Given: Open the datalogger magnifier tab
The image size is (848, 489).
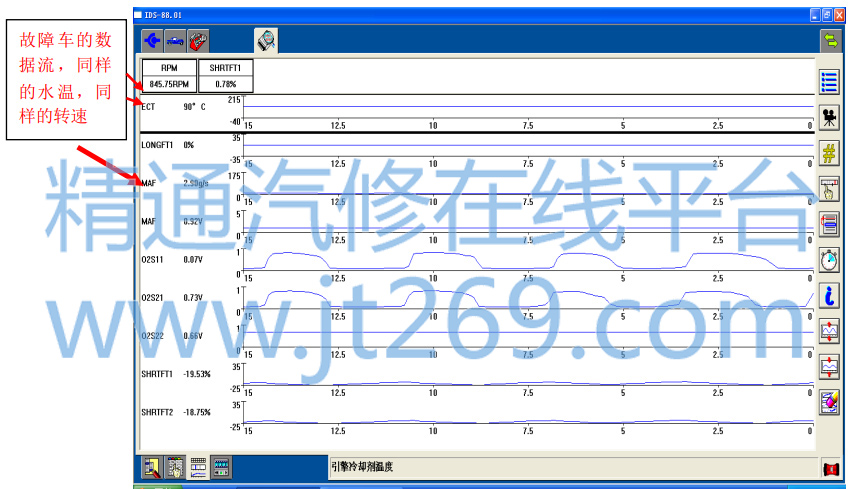Looking at the screenshot, I should pos(266,41).
